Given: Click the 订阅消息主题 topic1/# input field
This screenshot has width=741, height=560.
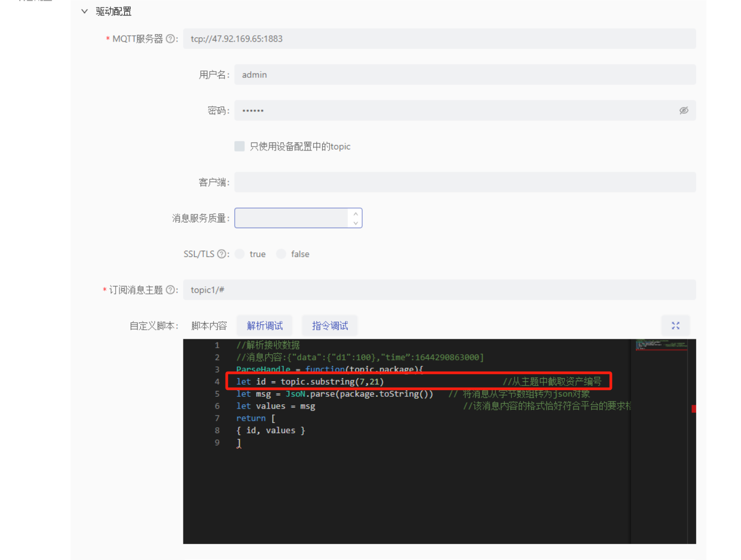Looking at the screenshot, I should pos(439,290).
